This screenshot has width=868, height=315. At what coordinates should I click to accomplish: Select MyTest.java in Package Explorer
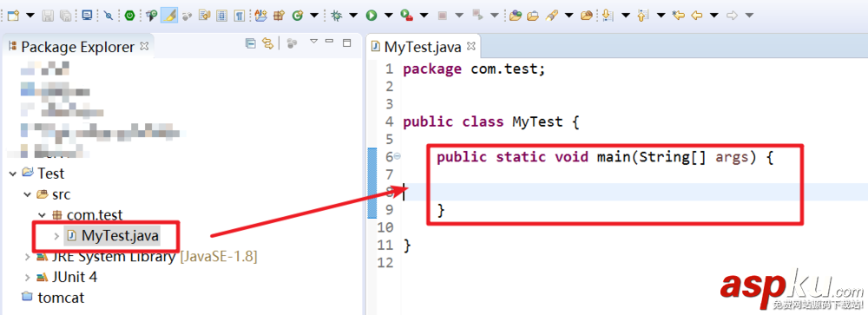[120, 236]
